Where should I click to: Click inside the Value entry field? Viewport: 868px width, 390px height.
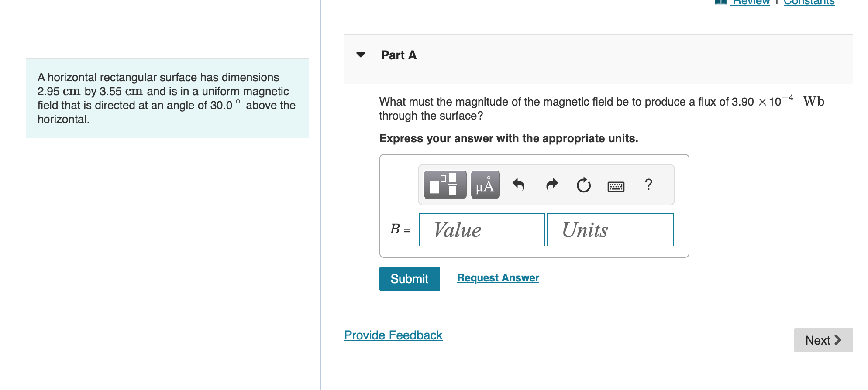coord(481,230)
